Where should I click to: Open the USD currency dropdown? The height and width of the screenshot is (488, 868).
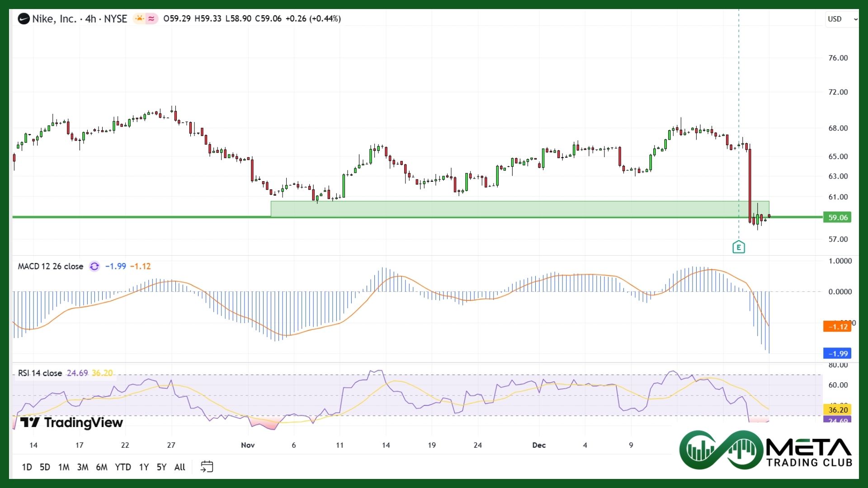(841, 19)
